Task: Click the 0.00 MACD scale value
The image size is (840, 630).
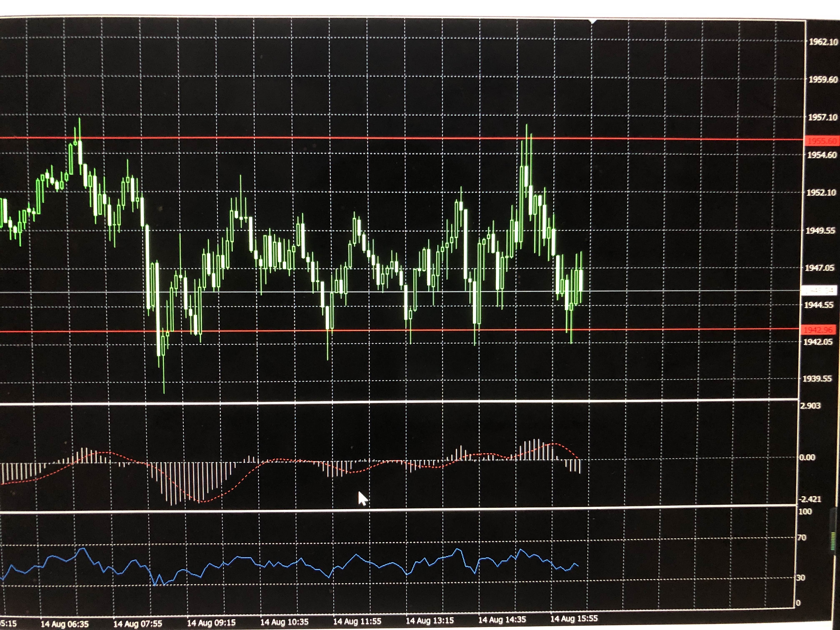Action: click(807, 457)
